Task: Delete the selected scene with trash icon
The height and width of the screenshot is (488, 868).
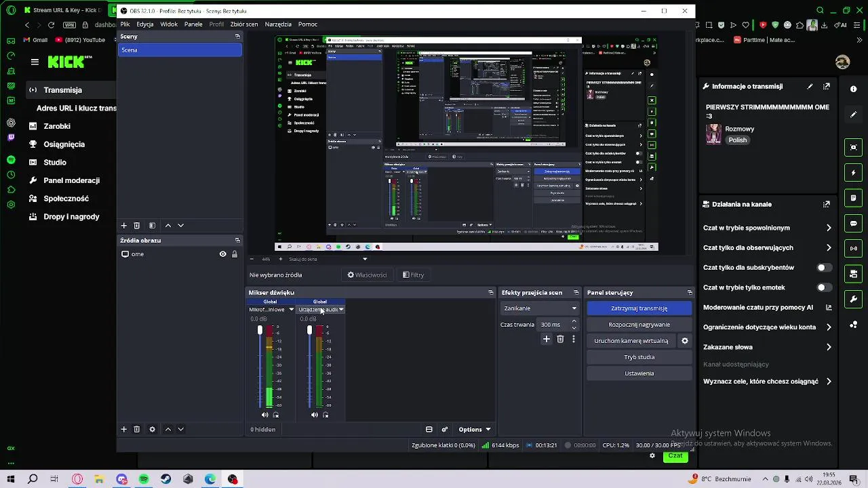Action: 136,226
